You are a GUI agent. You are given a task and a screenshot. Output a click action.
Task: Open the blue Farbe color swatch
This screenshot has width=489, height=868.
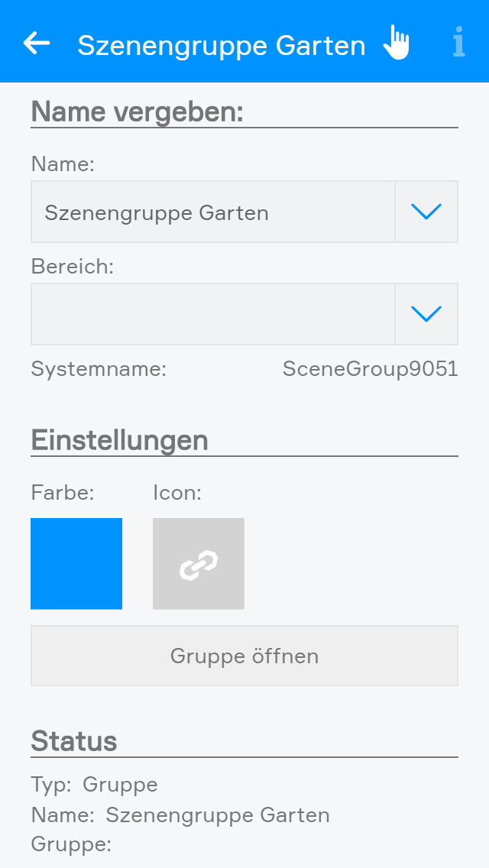[x=76, y=564]
